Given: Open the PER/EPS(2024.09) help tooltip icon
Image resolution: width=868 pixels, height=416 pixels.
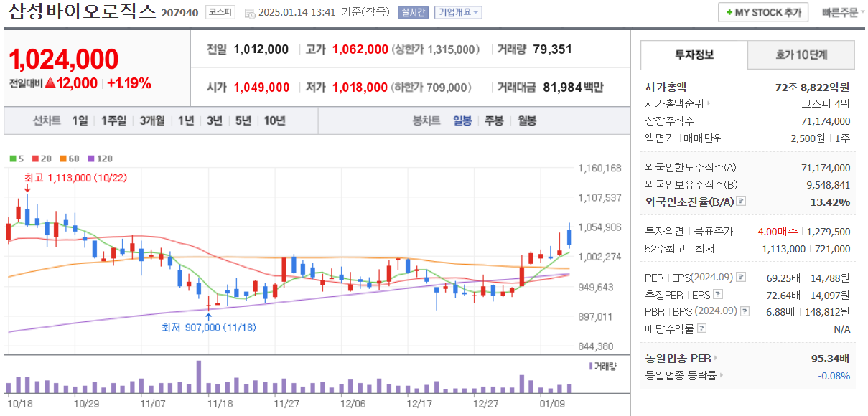Looking at the screenshot, I should (x=741, y=278).
